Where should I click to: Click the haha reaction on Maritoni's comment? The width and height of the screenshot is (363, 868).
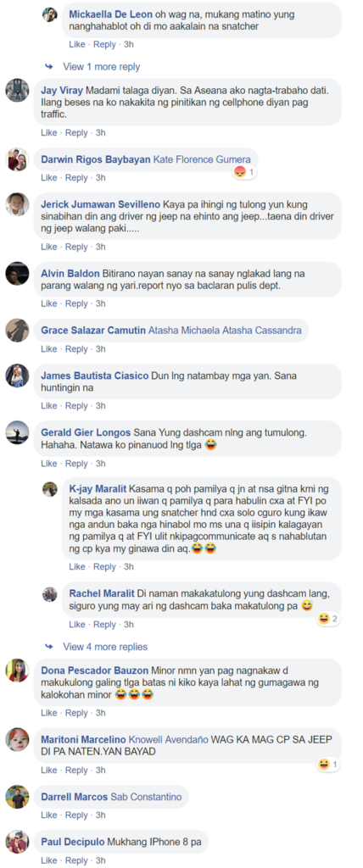pos(322,765)
